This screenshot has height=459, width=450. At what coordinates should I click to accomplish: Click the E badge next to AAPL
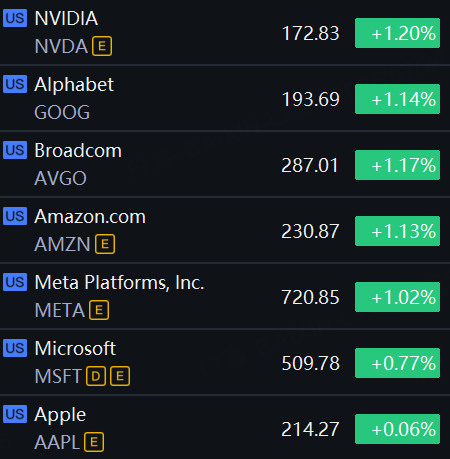[x=94, y=442]
